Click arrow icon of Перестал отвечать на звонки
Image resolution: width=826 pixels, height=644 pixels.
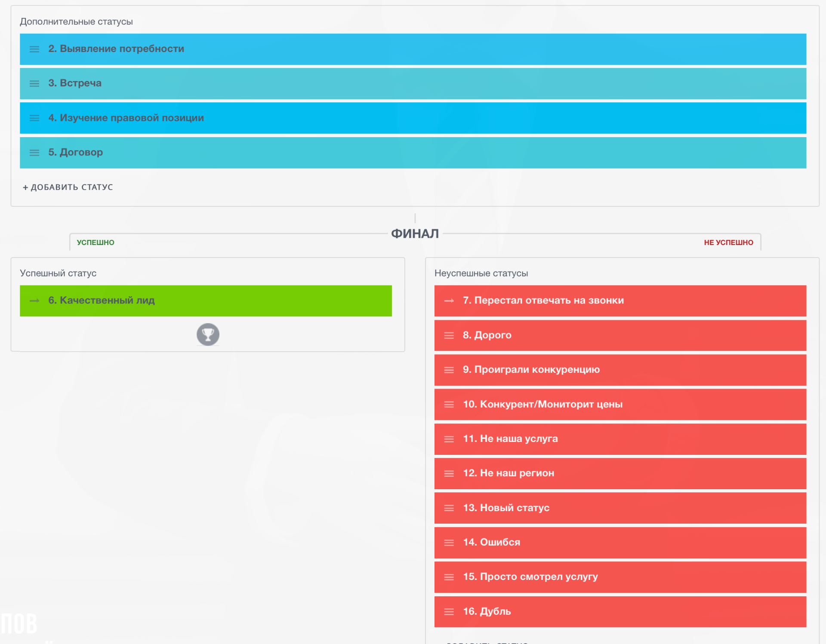tap(449, 301)
